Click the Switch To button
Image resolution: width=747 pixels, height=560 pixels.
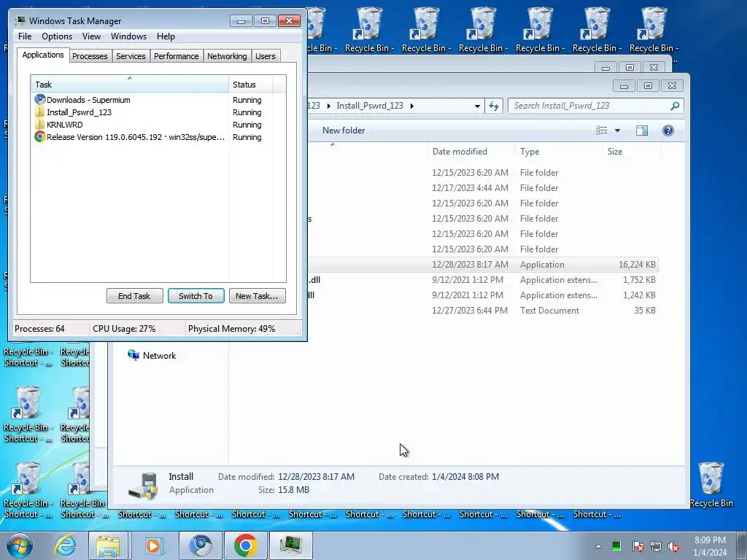click(196, 296)
